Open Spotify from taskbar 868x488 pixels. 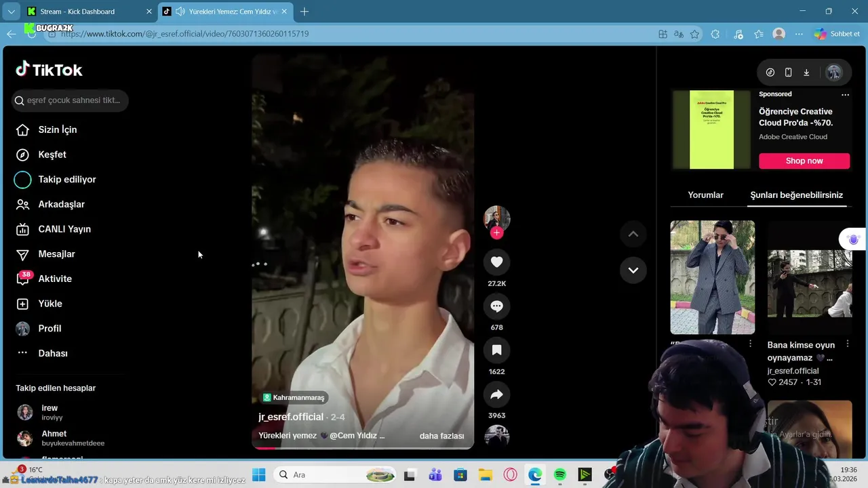tap(560, 474)
